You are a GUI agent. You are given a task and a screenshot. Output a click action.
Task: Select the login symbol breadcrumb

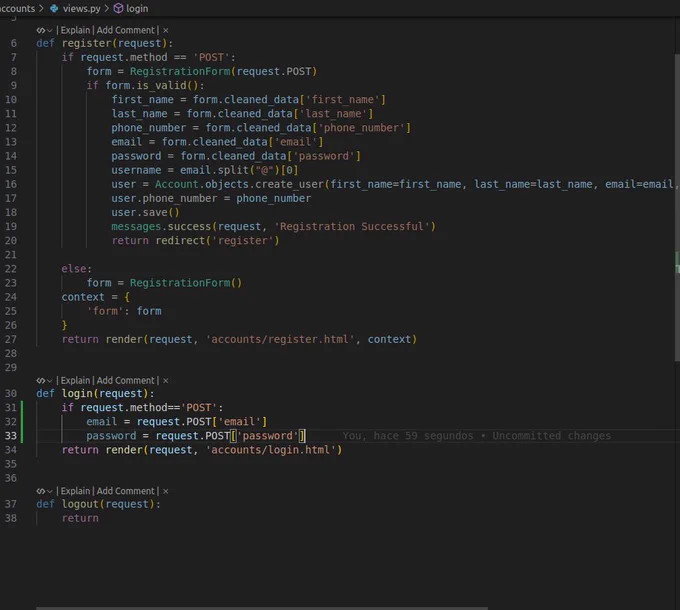click(x=137, y=8)
